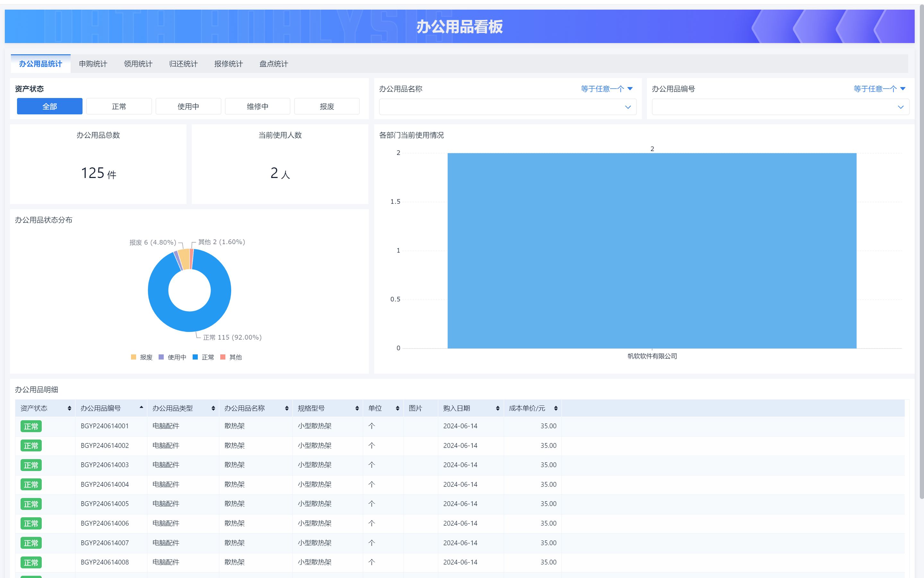Switch to 申购统计 tab

click(x=93, y=64)
